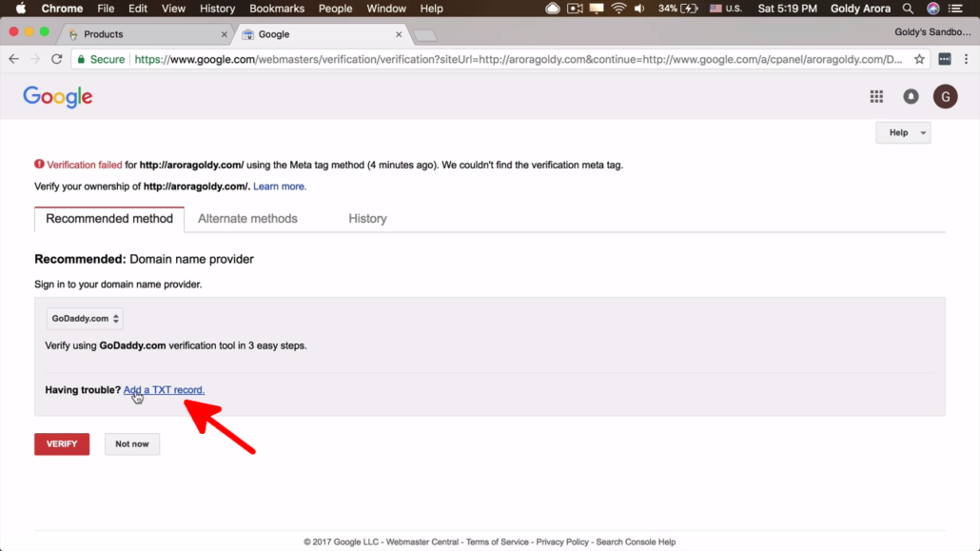Open Chrome three-dot menu
Viewport: 980px width, 551px height.
point(966,59)
